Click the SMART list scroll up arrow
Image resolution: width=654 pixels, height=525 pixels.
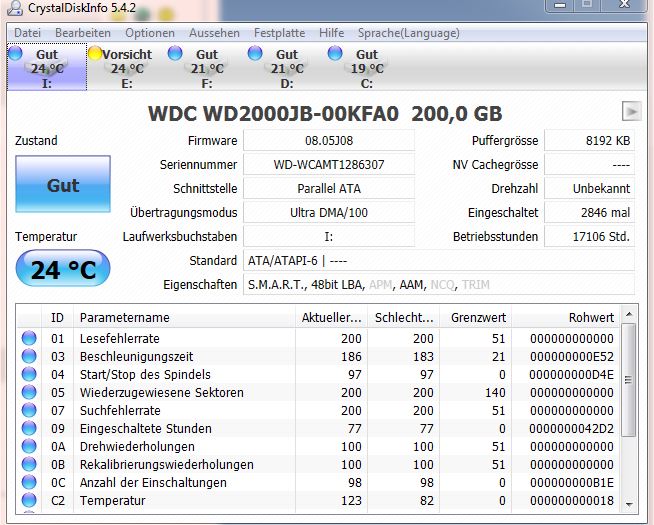[x=629, y=314]
